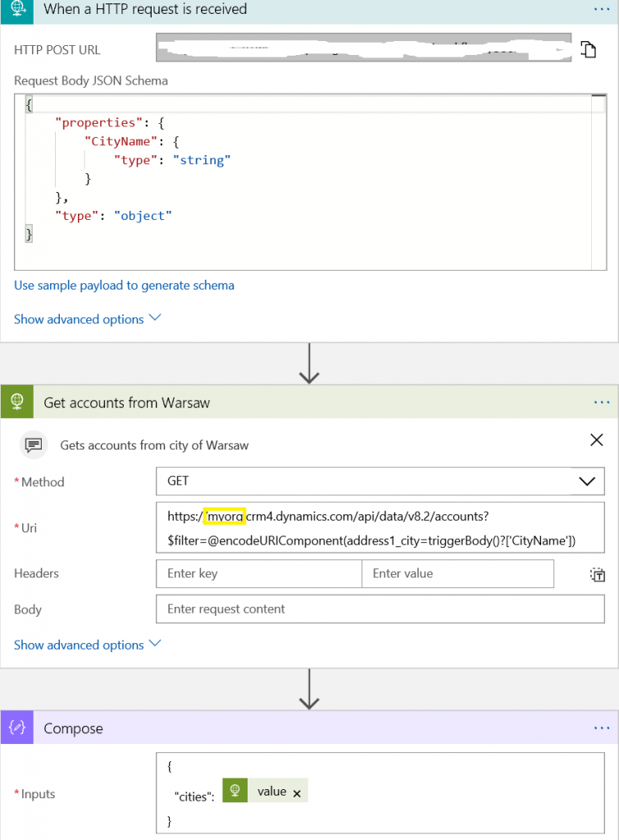This screenshot has height=840, width=619.
Task: Click the HTTP request trigger globe icon
Action: (x=16, y=10)
